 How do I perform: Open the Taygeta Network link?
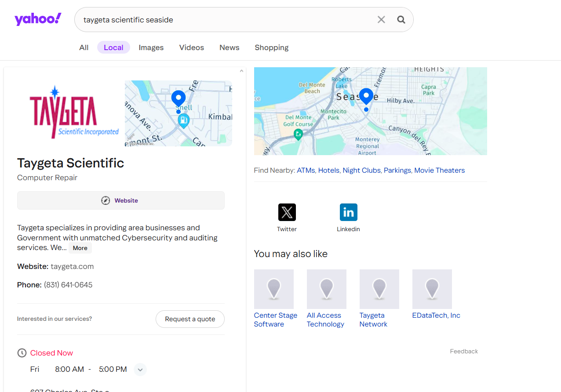pyautogui.click(x=373, y=320)
